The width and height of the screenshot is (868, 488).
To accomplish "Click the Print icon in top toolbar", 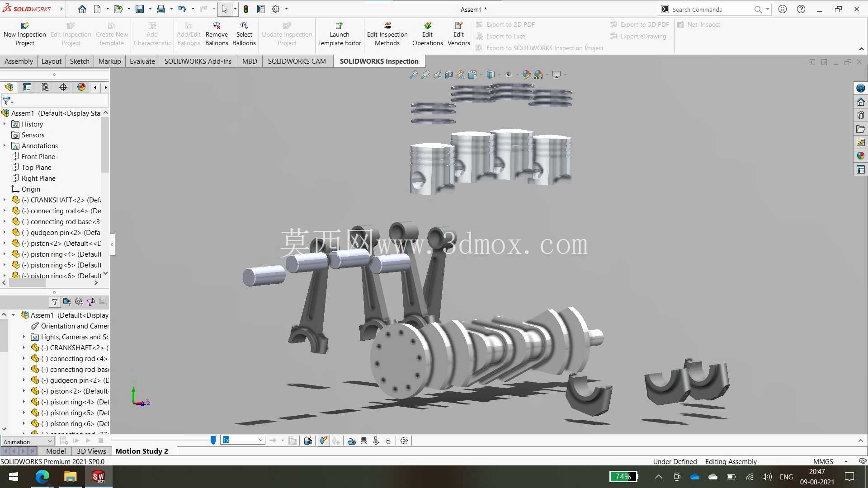I will tap(161, 9).
